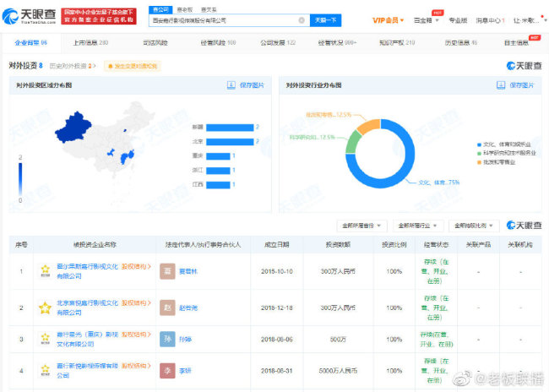Click the map's vertical color scale bar
The image size is (549, 392).
pyautogui.click(x=20, y=179)
